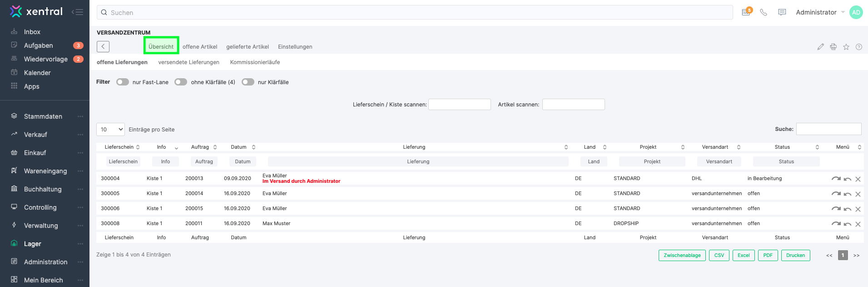This screenshot has width=868, height=287.
Task: Export table with Excel button
Action: [743, 256]
